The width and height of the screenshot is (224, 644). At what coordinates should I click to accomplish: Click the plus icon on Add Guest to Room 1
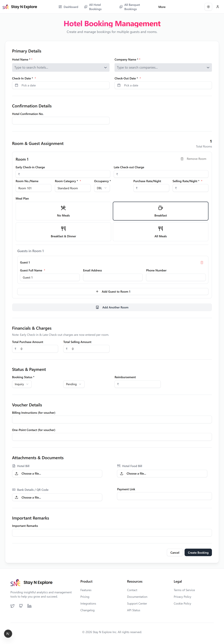[97, 291]
